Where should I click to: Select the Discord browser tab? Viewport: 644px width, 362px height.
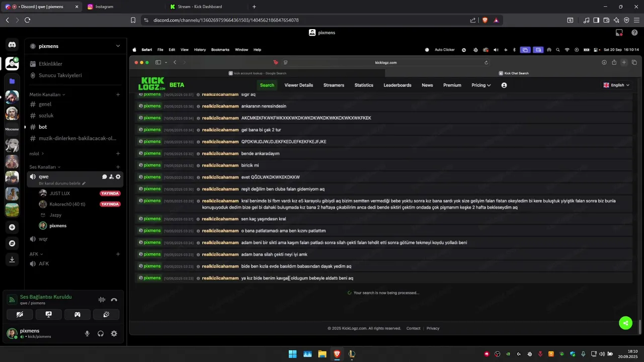(x=41, y=7)
